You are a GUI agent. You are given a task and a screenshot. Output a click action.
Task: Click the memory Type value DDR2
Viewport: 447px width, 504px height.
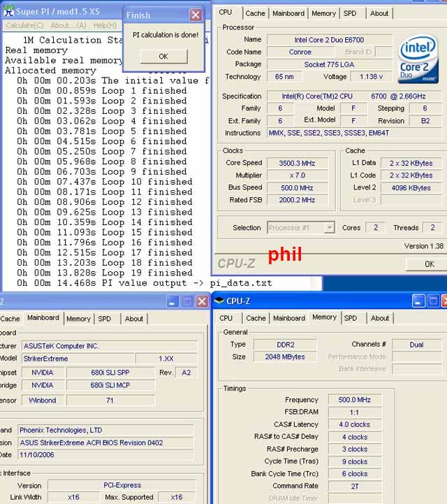tap(285, 345)
